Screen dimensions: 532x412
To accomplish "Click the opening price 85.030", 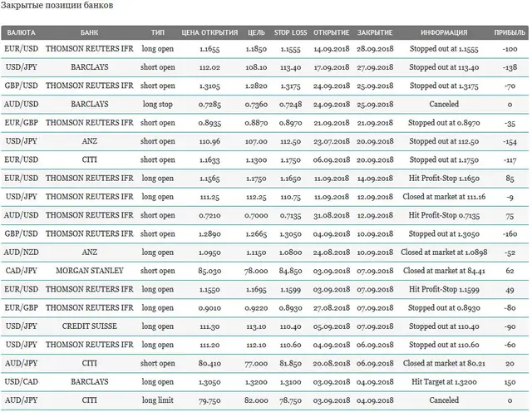I will tap(209, 271).
